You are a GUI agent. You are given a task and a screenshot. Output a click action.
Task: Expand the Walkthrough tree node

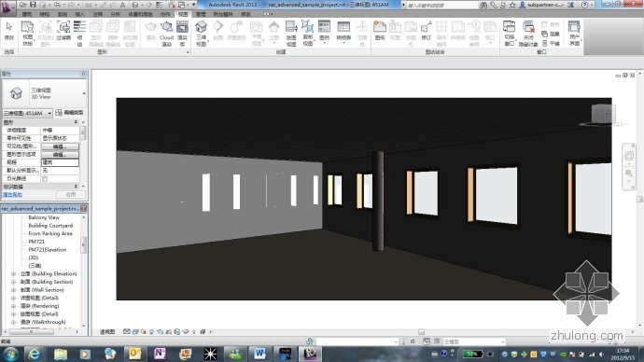point(13,322)
